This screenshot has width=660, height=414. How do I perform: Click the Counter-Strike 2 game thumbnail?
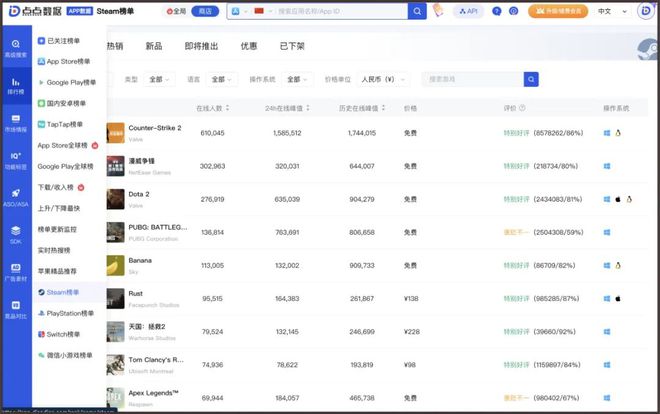point(115,133)
